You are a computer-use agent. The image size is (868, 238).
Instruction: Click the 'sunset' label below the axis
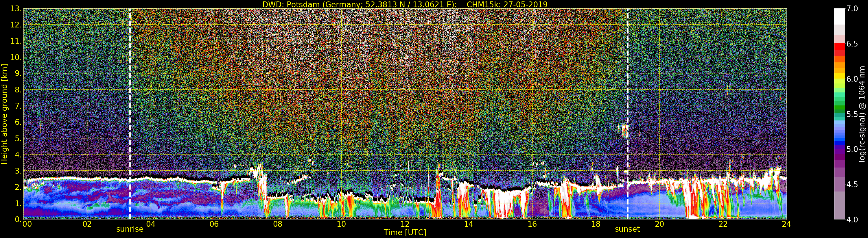pyautogui.click(x=627, y=229)
